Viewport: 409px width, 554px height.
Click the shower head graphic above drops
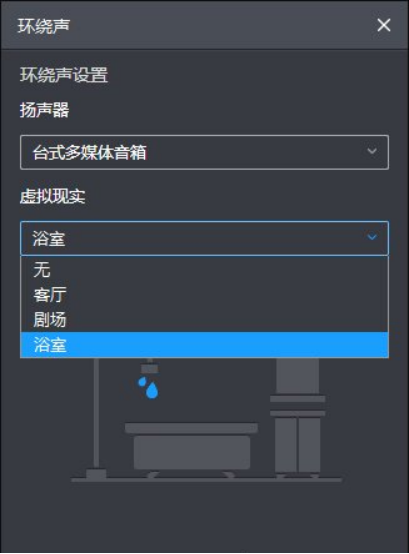click(x=149, y=366)
